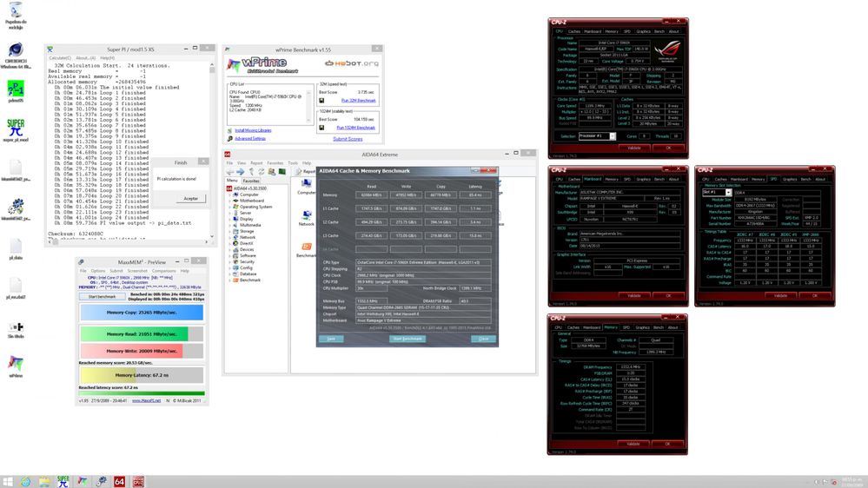Open Windows Start button on taskbar
Image resolution: width=868 pixels, height=488 pixels.
pos(8,481)
